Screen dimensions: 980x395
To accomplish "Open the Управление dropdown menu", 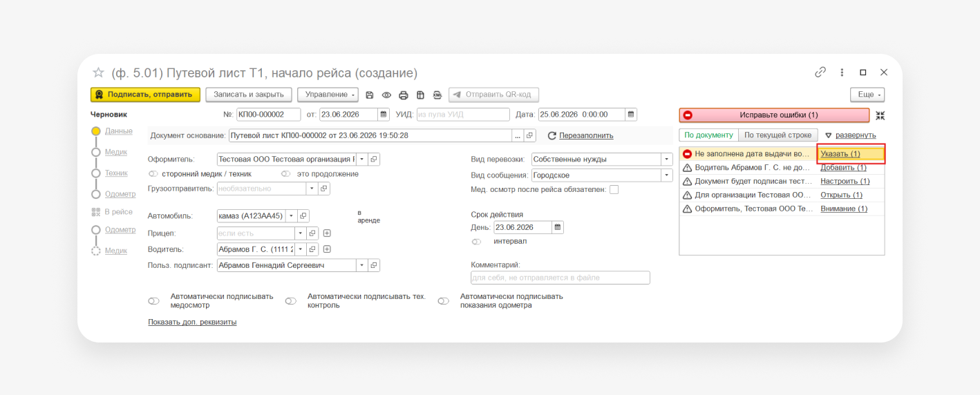I will (328, 95).
